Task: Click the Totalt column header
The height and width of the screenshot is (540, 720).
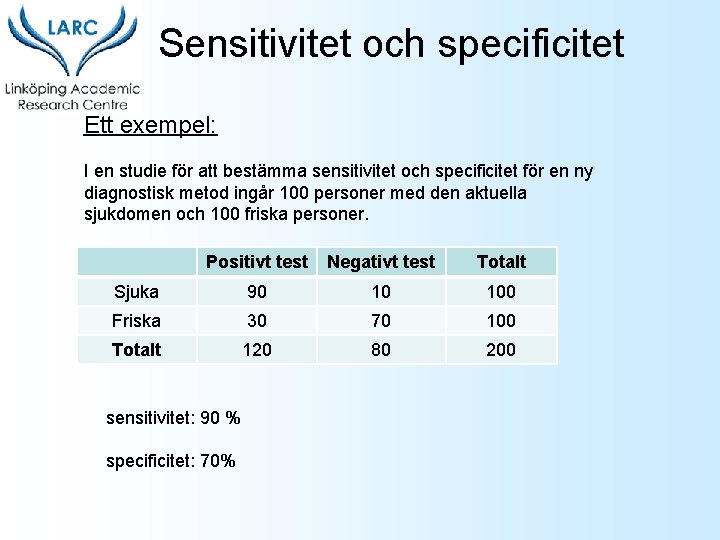Action: pyautogui.click(x=501, y=262)
